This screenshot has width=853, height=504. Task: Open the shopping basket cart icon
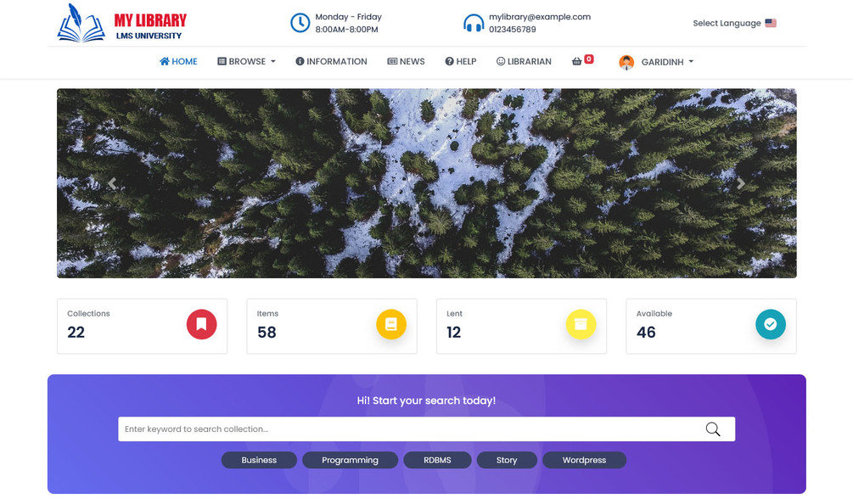click(576, 61)
